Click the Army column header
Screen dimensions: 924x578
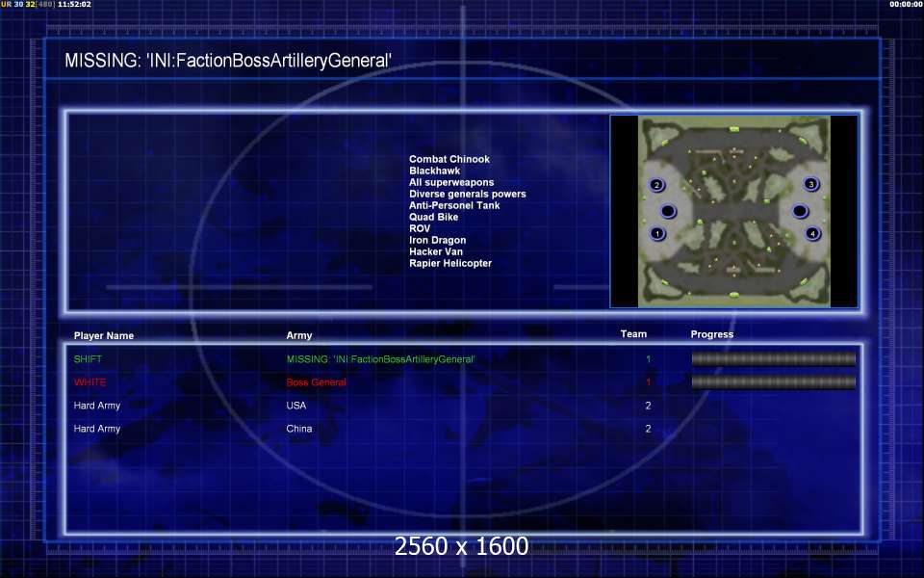299,336
